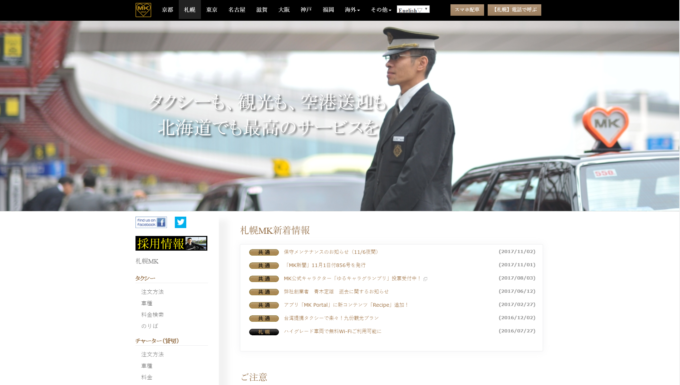Select the 福岡 menu item

[x=328, y=10]
